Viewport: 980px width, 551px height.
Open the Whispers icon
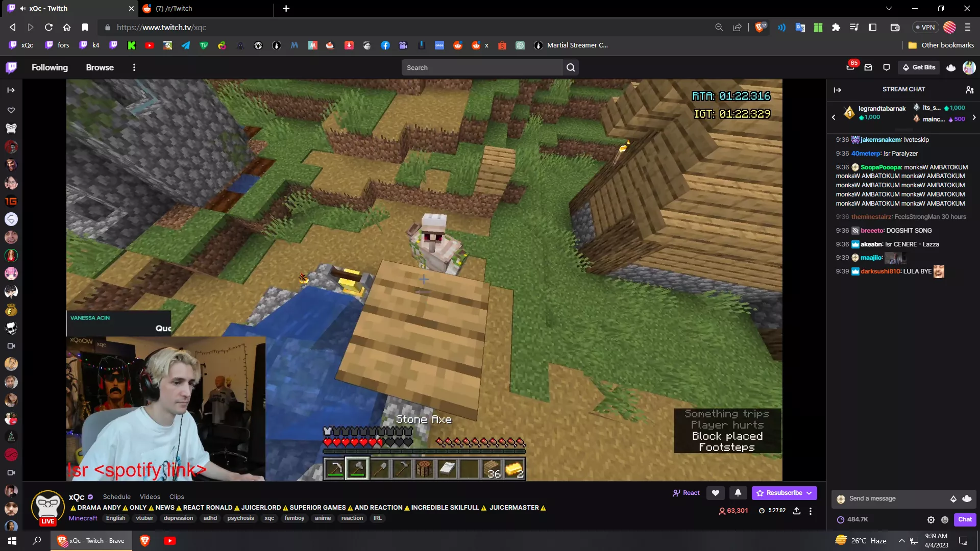(x=887, y=67)
